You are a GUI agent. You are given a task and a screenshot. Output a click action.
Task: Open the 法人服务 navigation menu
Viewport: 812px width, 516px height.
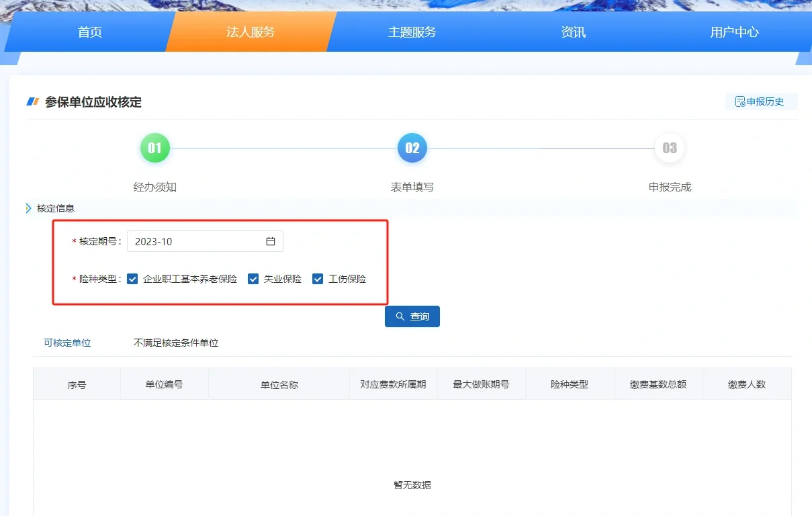[250, 32]
